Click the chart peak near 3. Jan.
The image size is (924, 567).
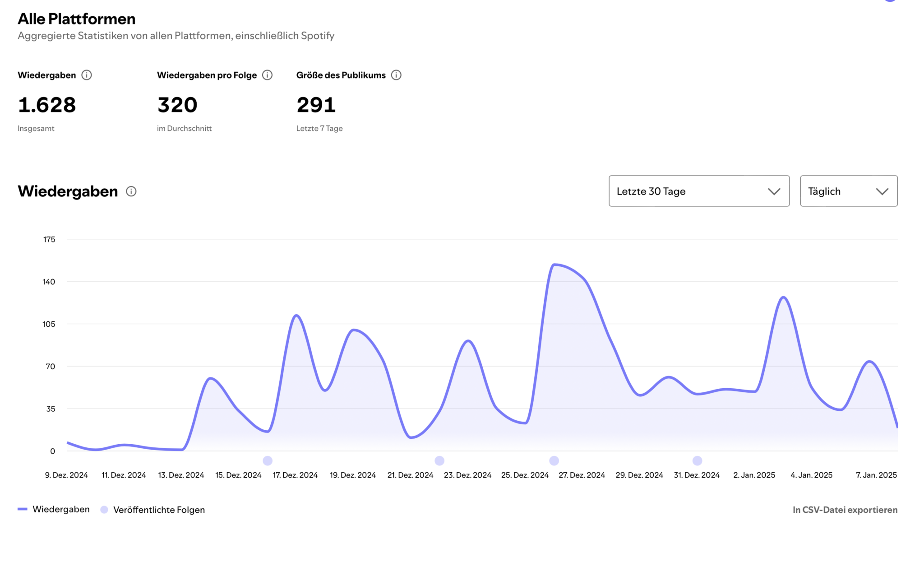[784, 297]
